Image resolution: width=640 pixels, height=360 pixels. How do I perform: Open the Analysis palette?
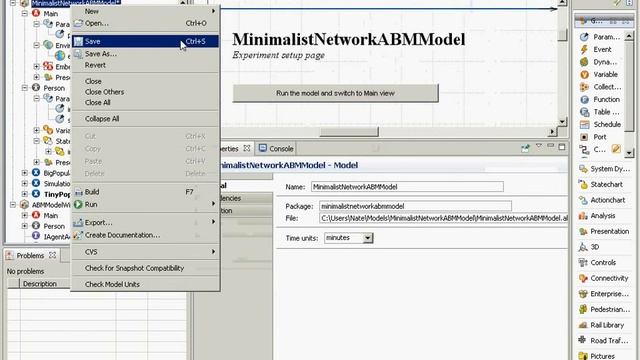(x=597, y=216)
